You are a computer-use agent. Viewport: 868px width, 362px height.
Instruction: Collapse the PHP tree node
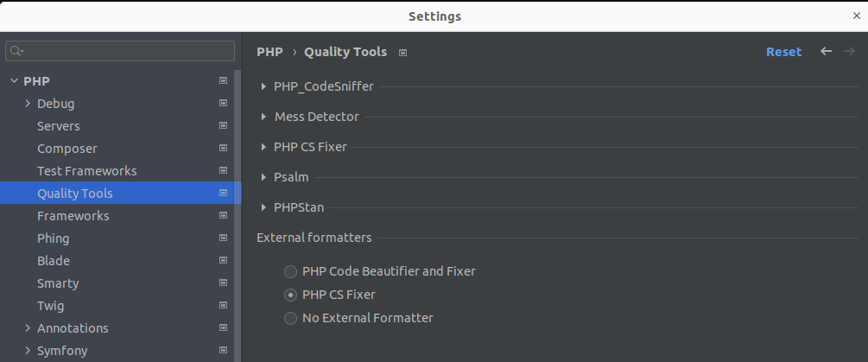click(x=14, y=81)
